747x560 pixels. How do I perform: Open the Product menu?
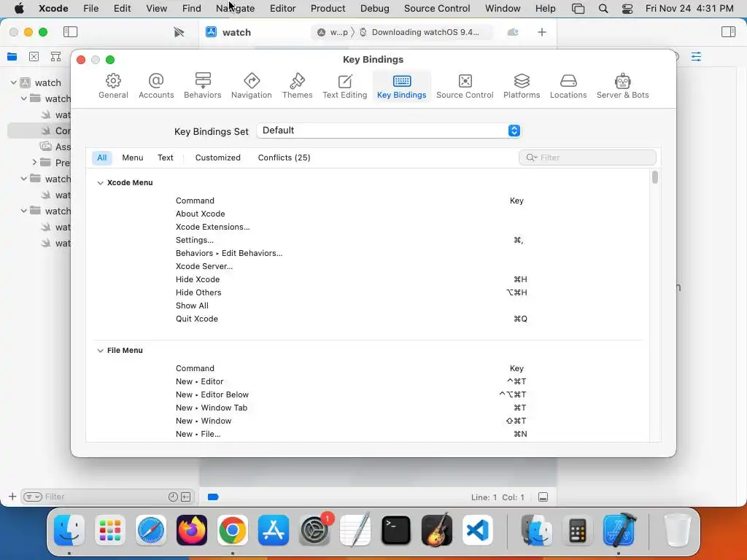pos(328,8)
